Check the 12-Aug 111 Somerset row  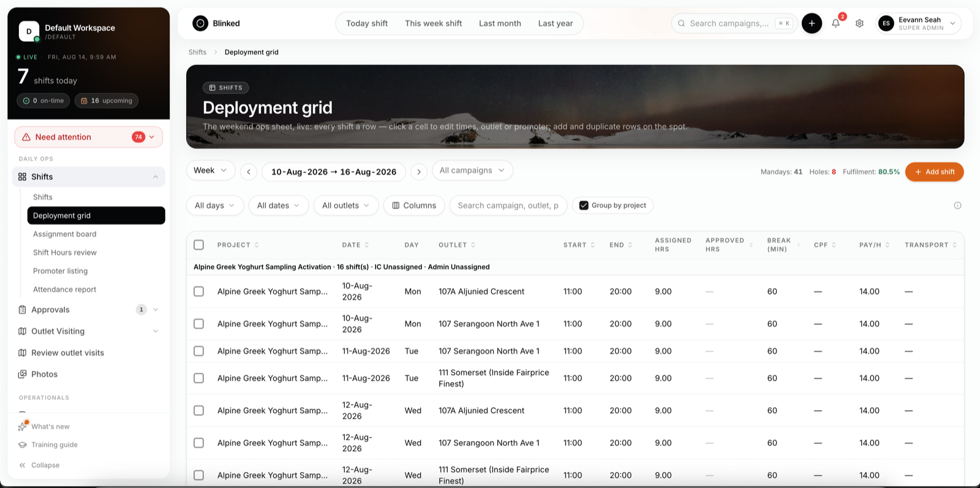[199, 475]
